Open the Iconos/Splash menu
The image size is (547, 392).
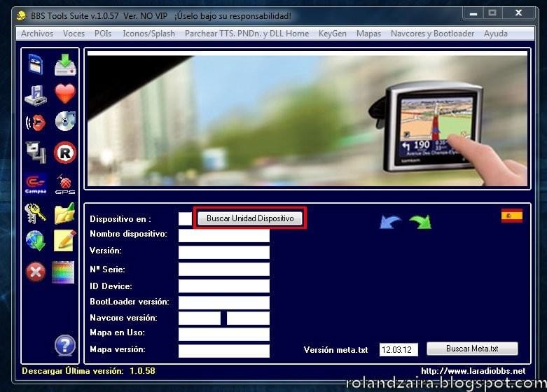point(148,34)
